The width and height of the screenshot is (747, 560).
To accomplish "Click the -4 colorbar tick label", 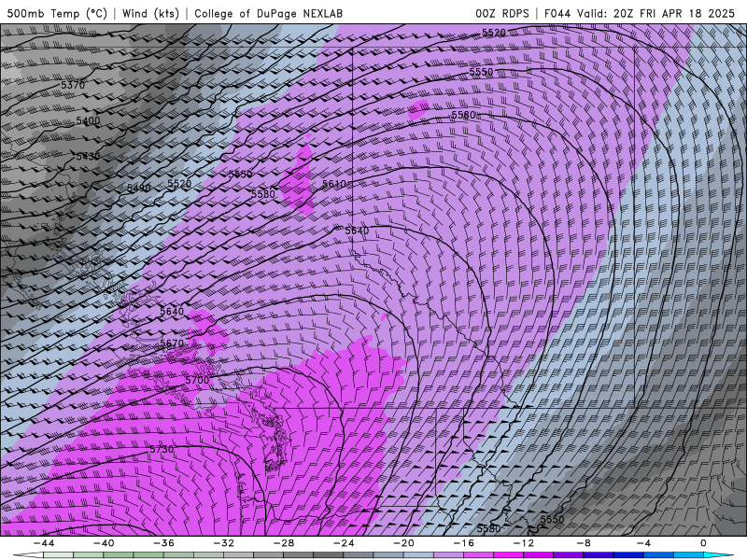I will click(643, 543).
